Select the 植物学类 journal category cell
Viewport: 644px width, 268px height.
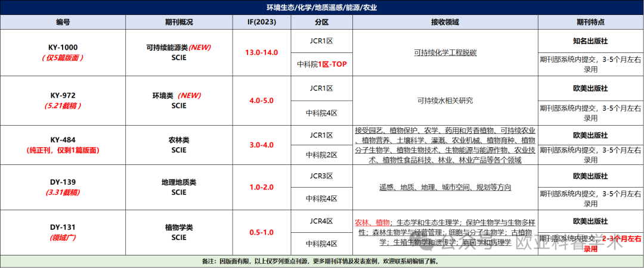(179, 232)
